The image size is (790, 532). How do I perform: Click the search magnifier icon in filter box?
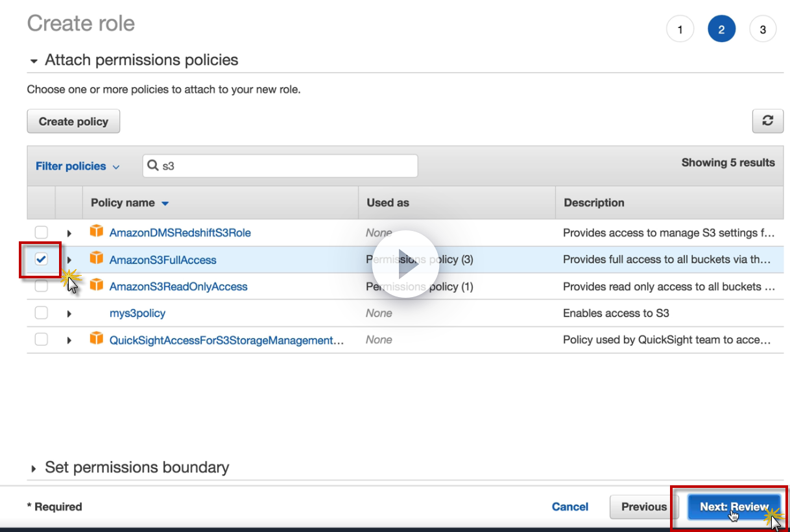tap(153, 165)
